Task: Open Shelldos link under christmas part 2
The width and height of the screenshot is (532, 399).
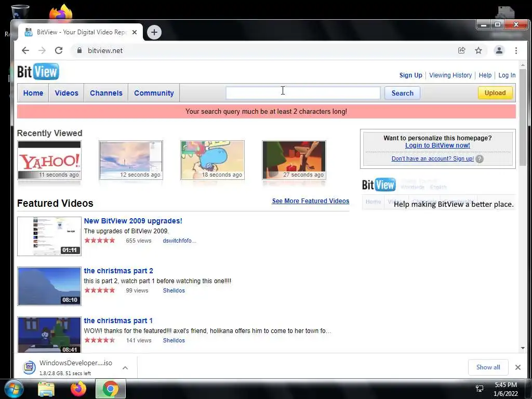Action: 174,291
